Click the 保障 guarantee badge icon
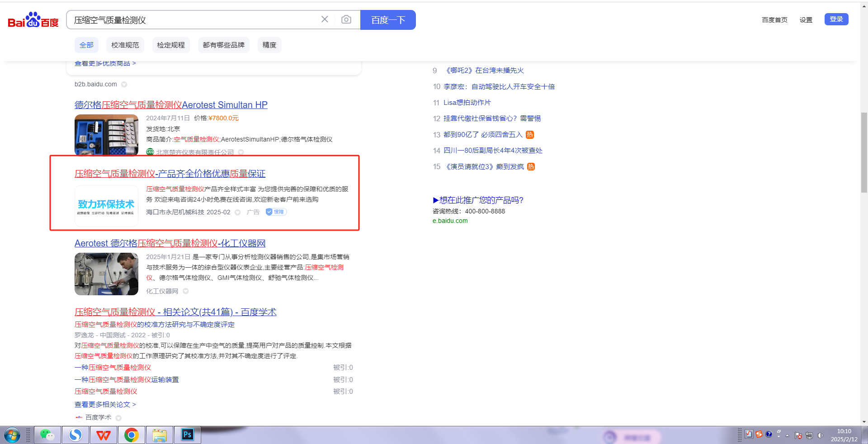The image size is (868, 444). tap(276, 212)
